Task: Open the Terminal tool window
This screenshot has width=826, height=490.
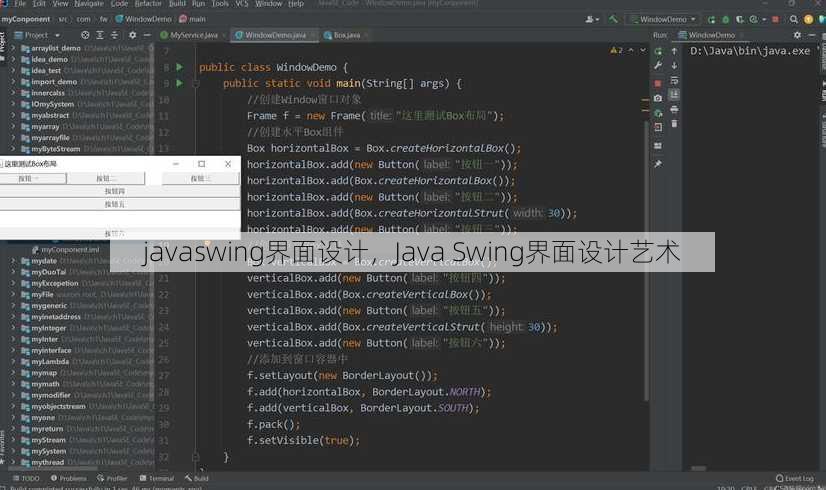Action: [157, 478]
